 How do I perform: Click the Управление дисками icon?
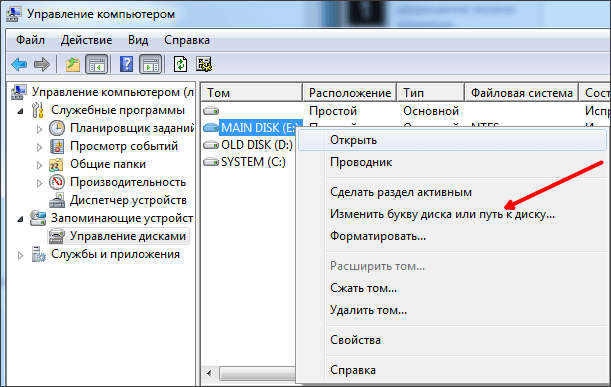tap(57, 236)
